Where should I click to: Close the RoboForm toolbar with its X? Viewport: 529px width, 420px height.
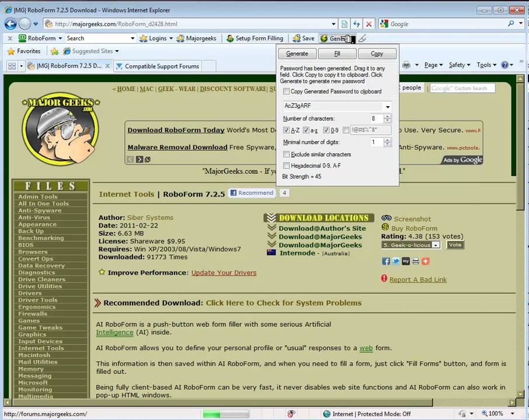point(10,38)
